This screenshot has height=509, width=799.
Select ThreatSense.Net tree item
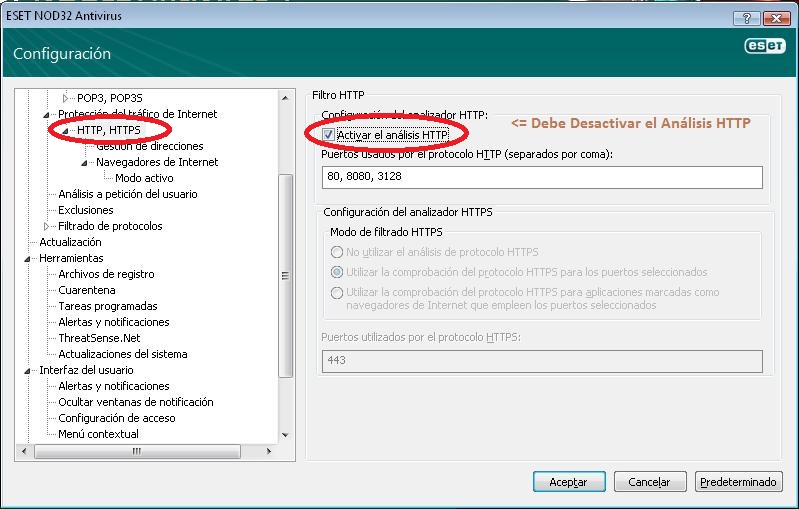pos(99,338)
